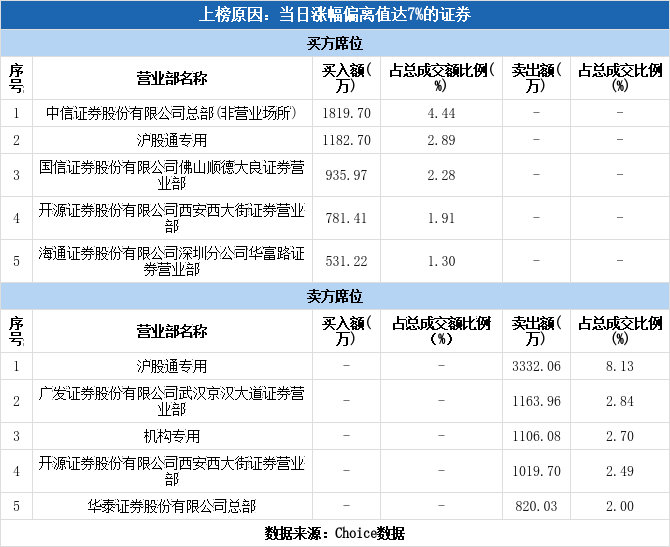670x547 pixels.
Task: Click percentage value 2.84
Action: 620,401
